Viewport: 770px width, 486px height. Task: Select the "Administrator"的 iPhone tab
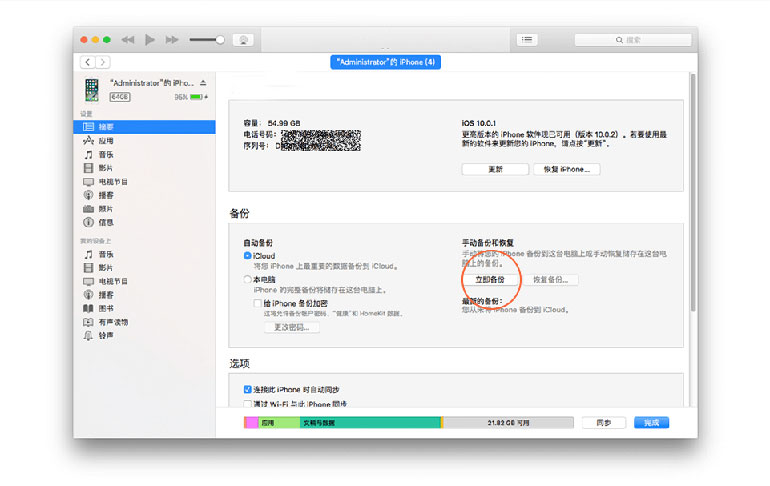[386, 62]
